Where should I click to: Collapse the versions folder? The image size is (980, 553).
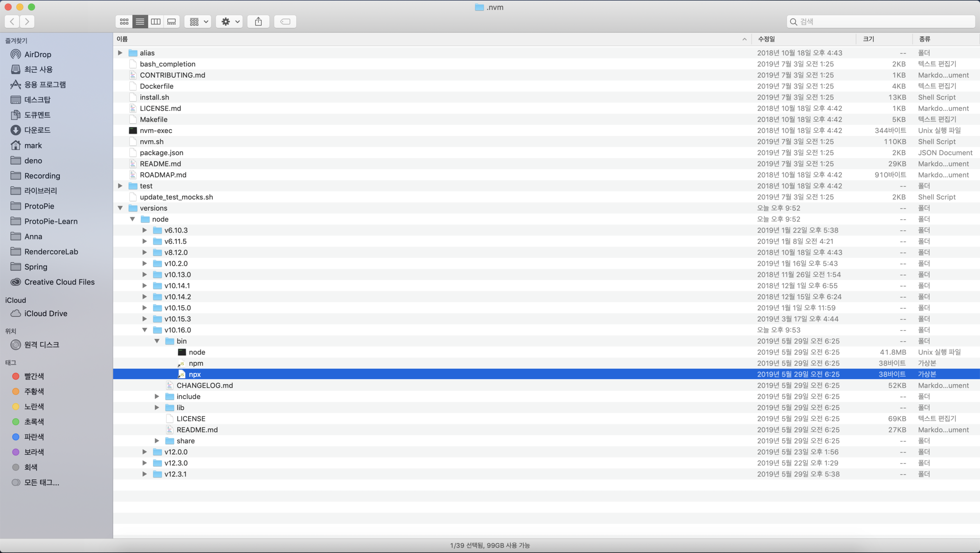120,208
